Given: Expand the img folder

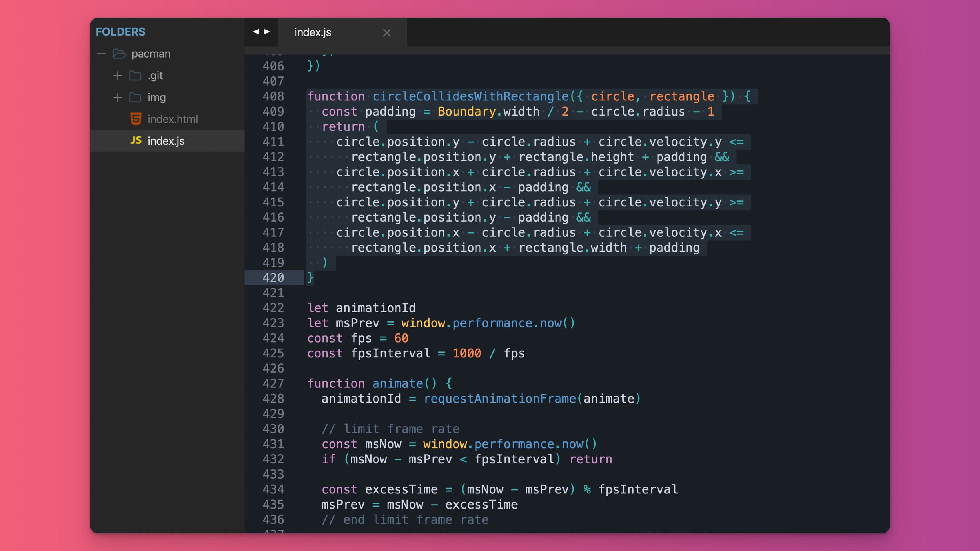Looking at the screenshot, I should click(117, 97).
